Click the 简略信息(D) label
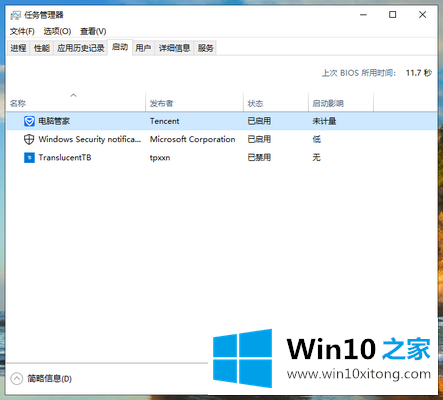 49,379
